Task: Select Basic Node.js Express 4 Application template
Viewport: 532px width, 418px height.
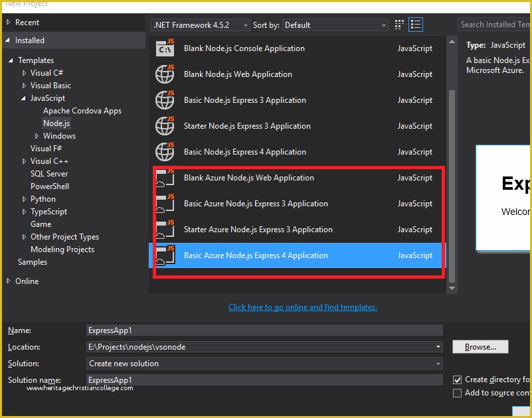Action: tap(297, 151)
